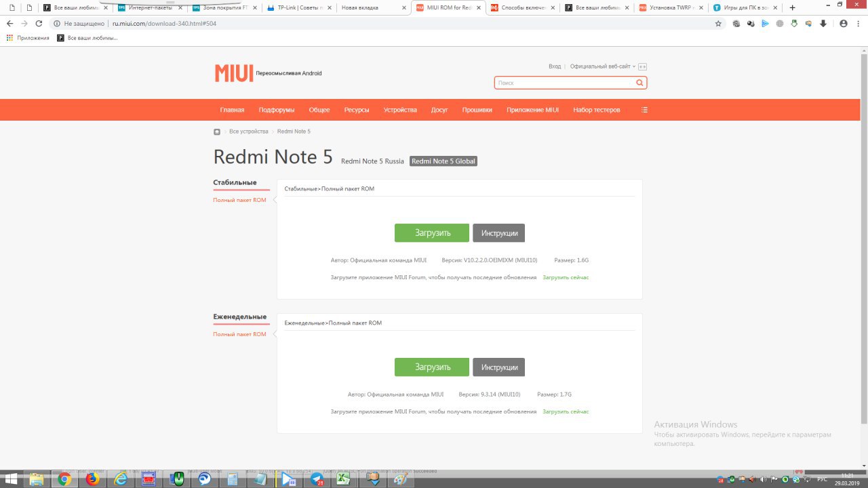Click Инструкции for the stable ROM
This screenshot has height=488, width=868.
coord(499,233)
